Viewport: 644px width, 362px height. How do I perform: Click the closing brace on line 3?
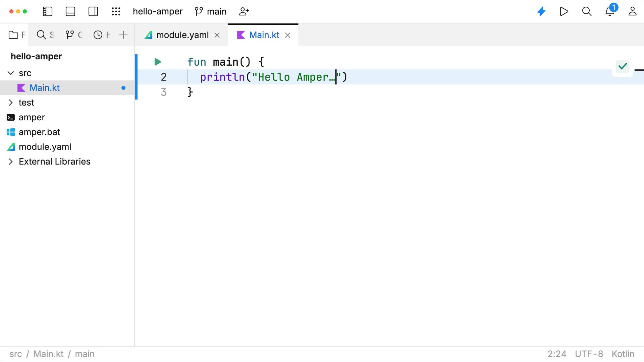190,92
